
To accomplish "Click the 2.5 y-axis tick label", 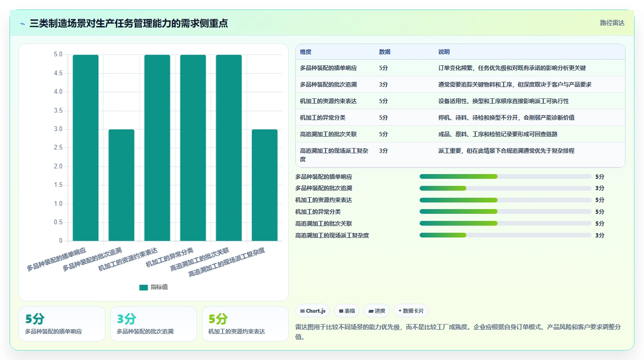I will click(x=58, y=148).
